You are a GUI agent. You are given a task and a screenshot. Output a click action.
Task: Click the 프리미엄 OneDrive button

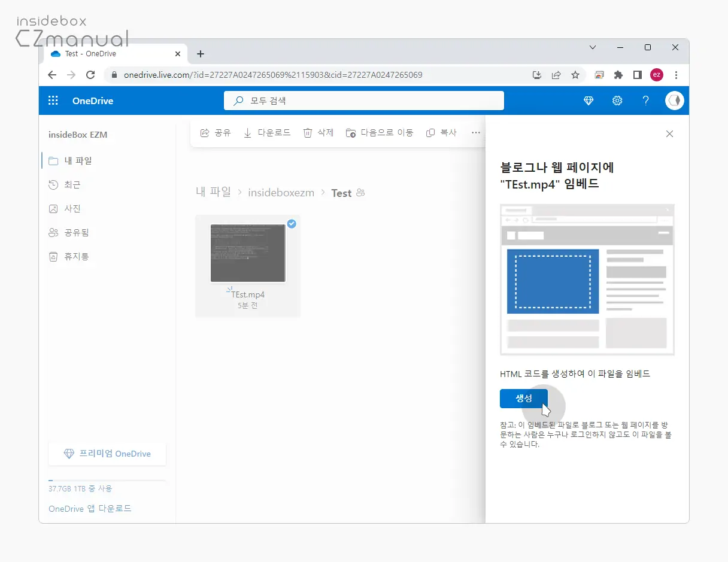(x=107, y=454)
